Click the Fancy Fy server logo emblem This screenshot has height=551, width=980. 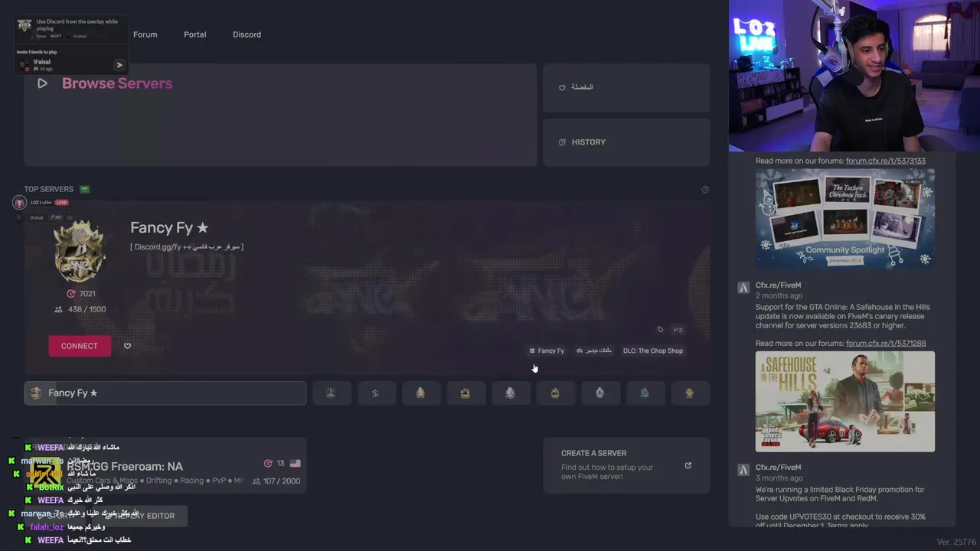(79, 251)
